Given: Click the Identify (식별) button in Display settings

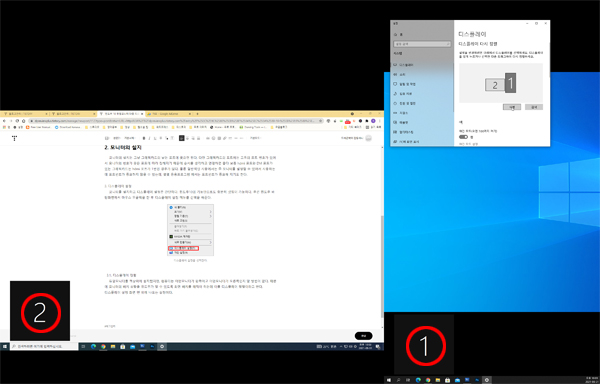Looking at the screenshot, I should tap(512, 107).
